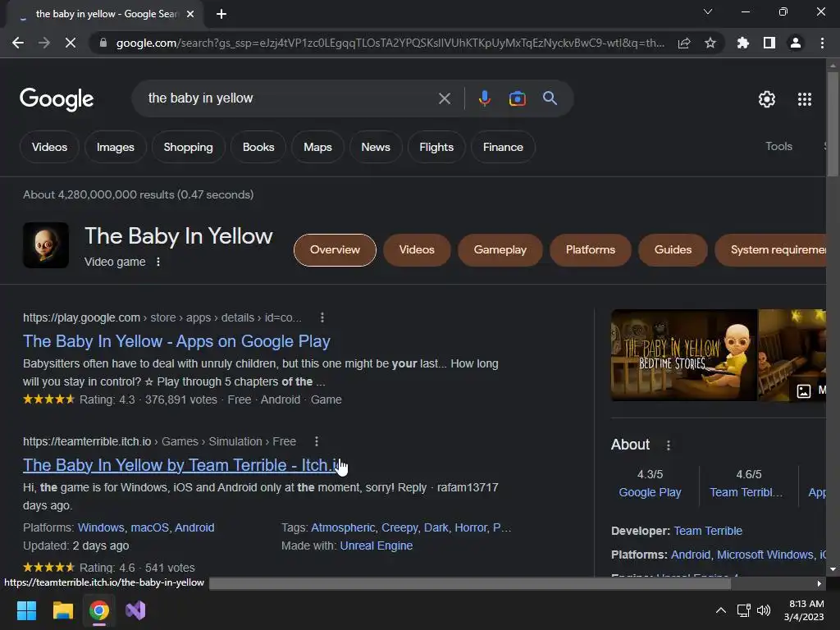
Task: Click the horizontal scrollbar thumb
Action: click(x=470, y=583)
